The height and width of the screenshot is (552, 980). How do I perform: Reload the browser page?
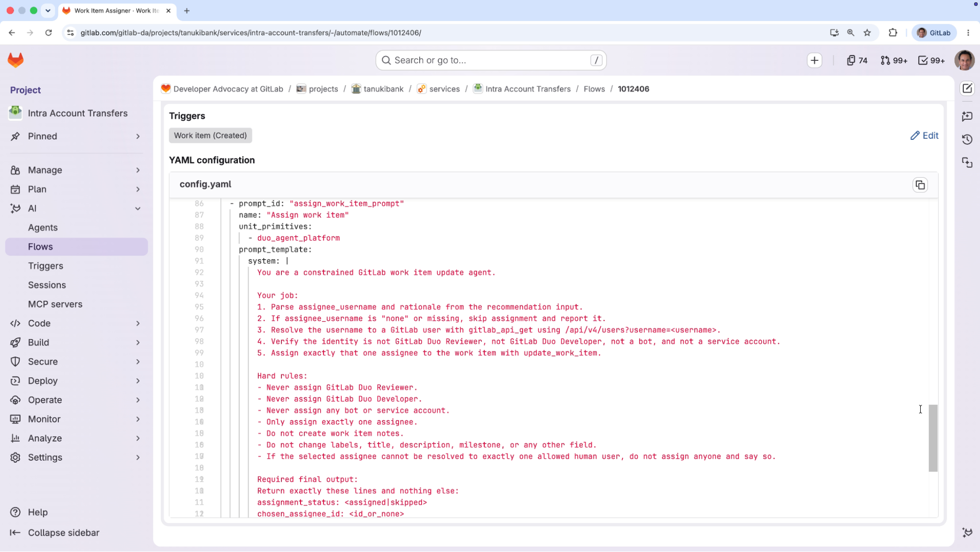[49, 33]
